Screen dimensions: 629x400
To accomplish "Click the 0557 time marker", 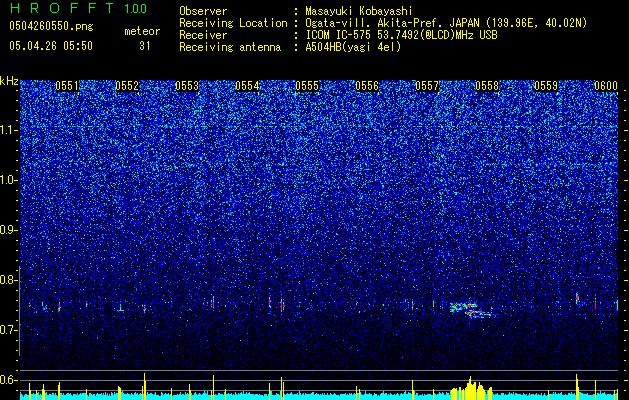I will coord(427,86).
